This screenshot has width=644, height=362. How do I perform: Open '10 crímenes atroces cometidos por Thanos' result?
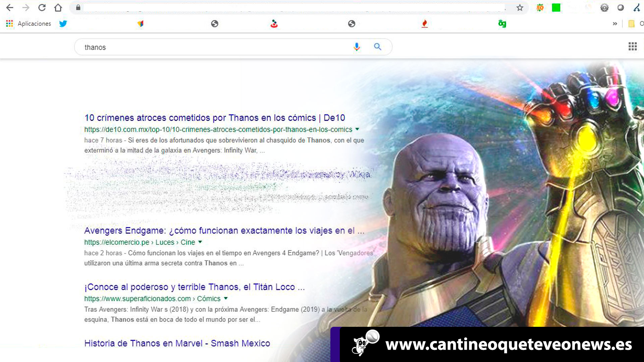[x=215, y=118]
